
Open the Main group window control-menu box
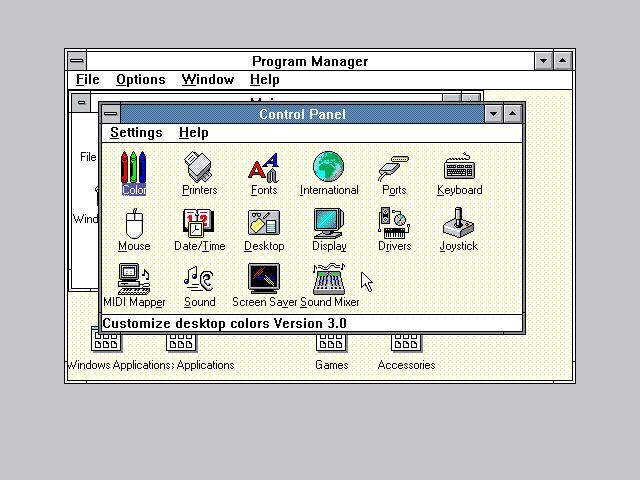(81, 102)
